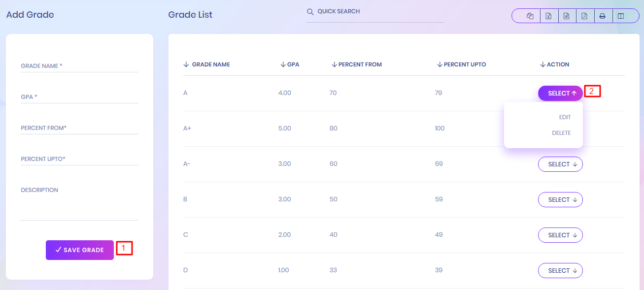Open Select dropdown for grade A-

pos(560,164)
